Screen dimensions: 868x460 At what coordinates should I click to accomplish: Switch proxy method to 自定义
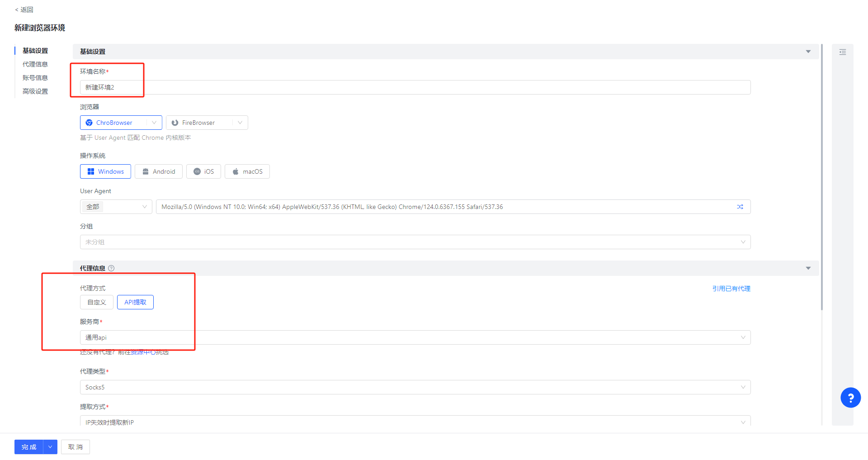pos(96,302)
